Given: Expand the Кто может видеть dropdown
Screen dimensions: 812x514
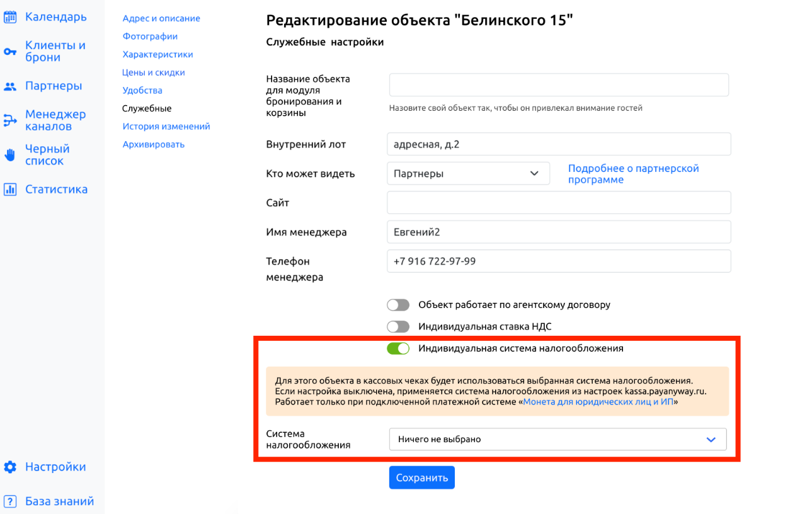Looking at the screenshot, I should [468, 173].
